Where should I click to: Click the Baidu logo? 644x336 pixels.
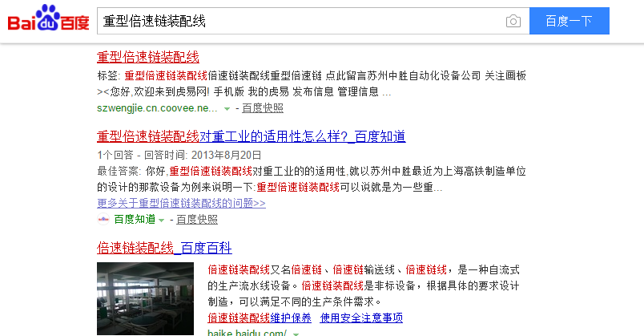(x=49, y=18)
